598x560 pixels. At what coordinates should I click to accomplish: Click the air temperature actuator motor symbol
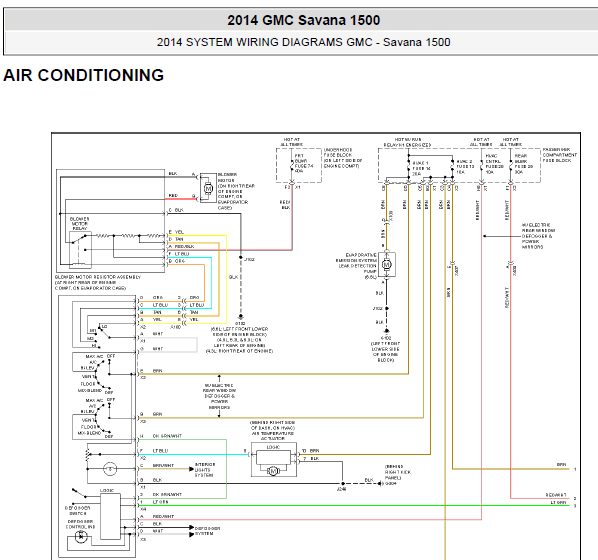tap(273, 471)
